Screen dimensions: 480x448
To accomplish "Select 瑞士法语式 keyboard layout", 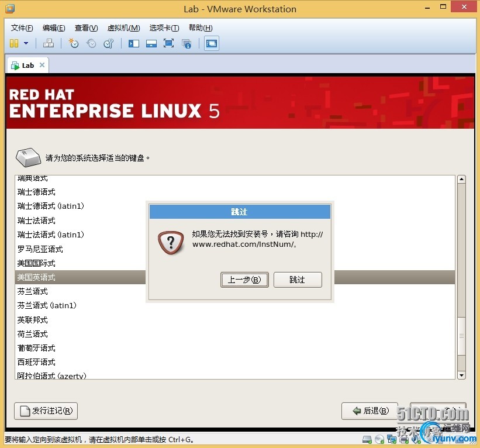I will click(235, 220).
